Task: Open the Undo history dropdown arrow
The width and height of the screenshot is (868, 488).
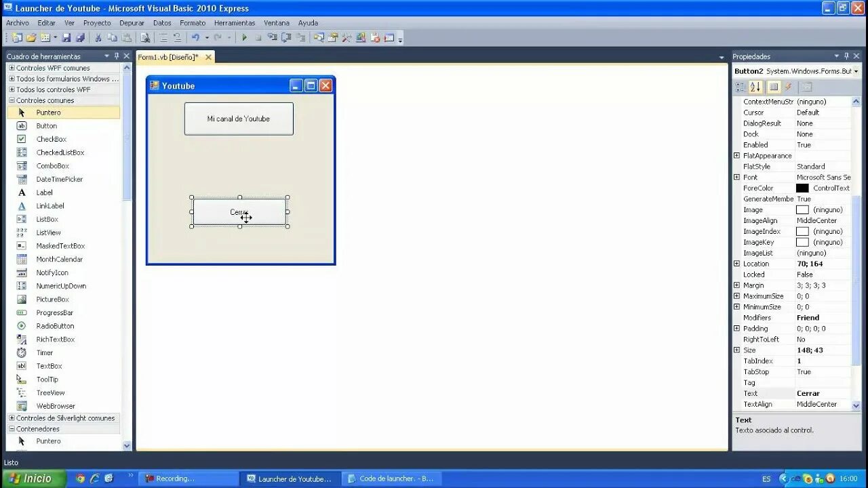Action: click(207, 38)
